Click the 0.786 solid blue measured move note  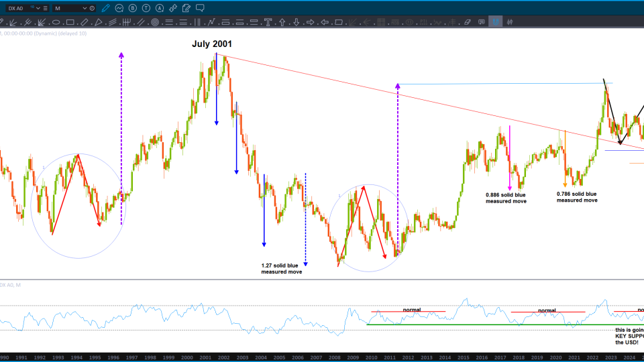[x=577, y=197]
